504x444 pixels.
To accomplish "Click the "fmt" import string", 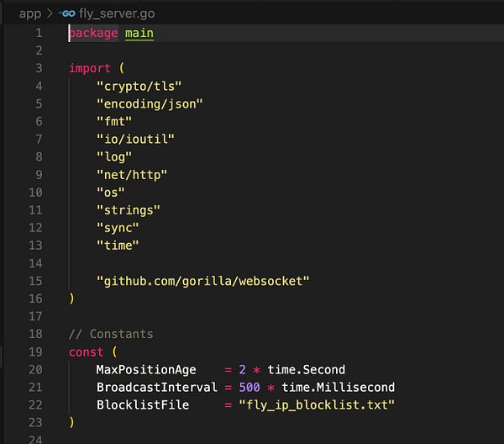I will 114,122.
